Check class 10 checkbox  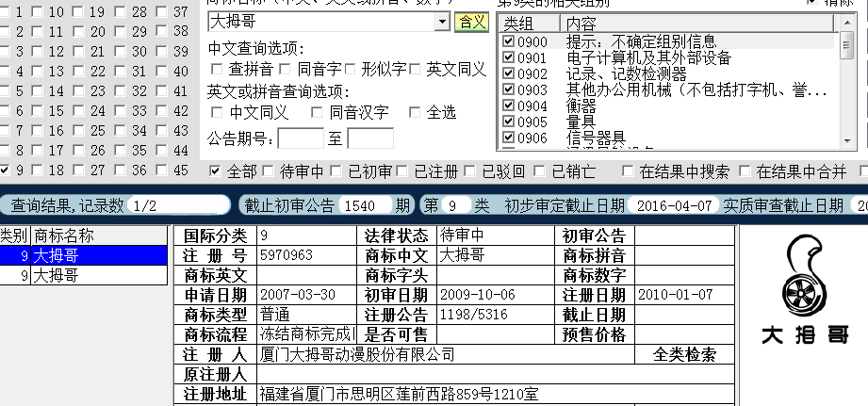(x=38, y=11)
